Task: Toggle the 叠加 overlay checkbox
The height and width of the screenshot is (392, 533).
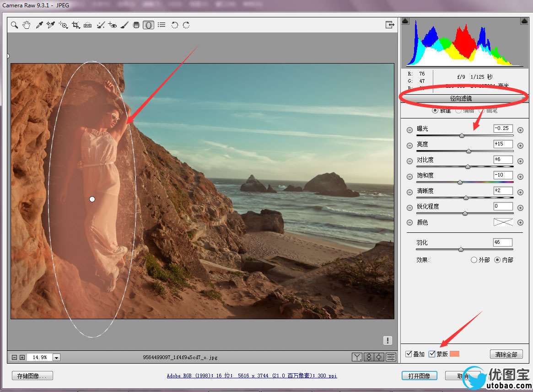Action: [x=409, y=354]
